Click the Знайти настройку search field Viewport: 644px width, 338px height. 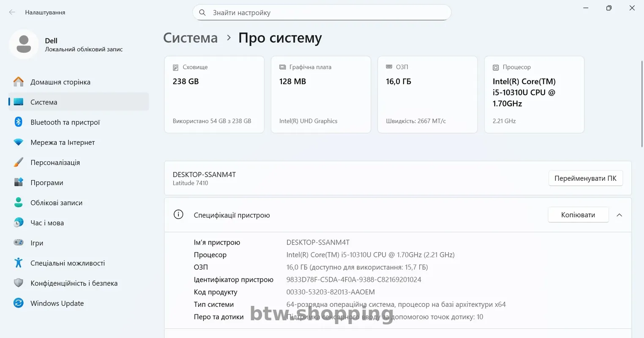click(322, 12)
